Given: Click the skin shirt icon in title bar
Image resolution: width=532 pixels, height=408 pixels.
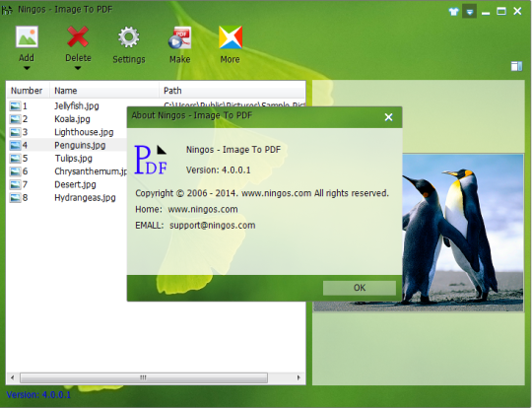Looking at the screenshot, I should click(x=453, y=12).
